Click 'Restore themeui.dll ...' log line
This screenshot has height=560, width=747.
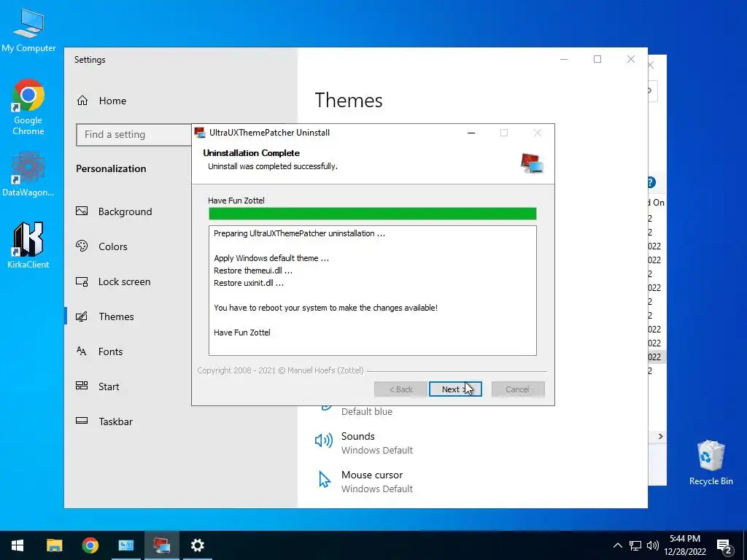253,271
